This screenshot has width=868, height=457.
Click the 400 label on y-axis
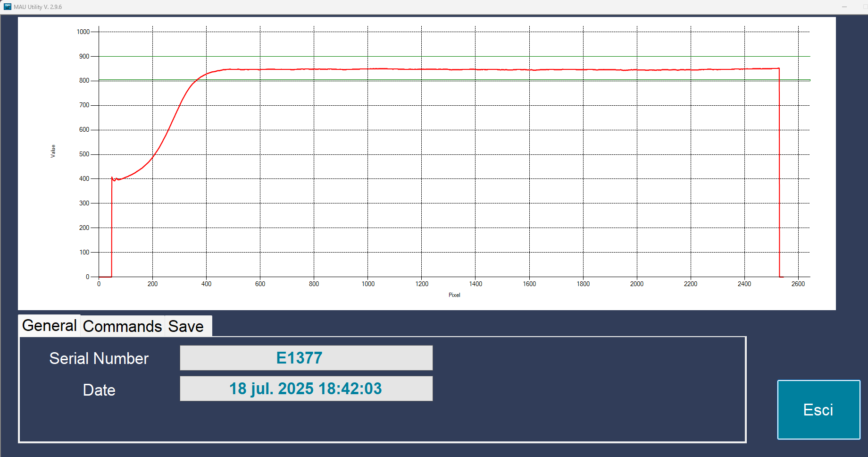[x=84, y=178]
